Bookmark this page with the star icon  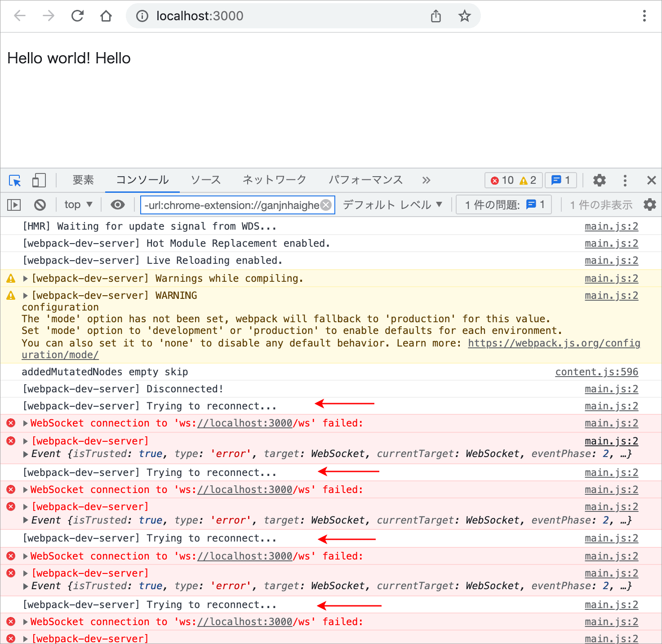pos(464,16)
